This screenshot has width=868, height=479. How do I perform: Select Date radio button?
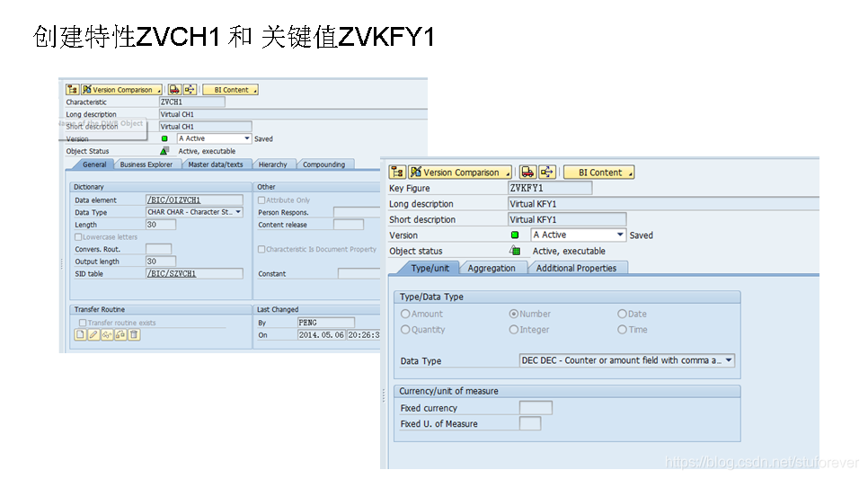[x=622, y=314]
